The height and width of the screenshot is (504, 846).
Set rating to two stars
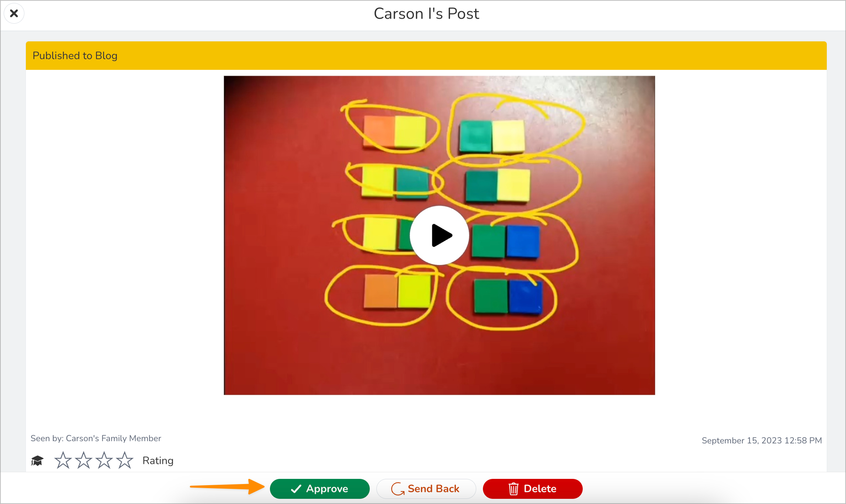(84, 460)
